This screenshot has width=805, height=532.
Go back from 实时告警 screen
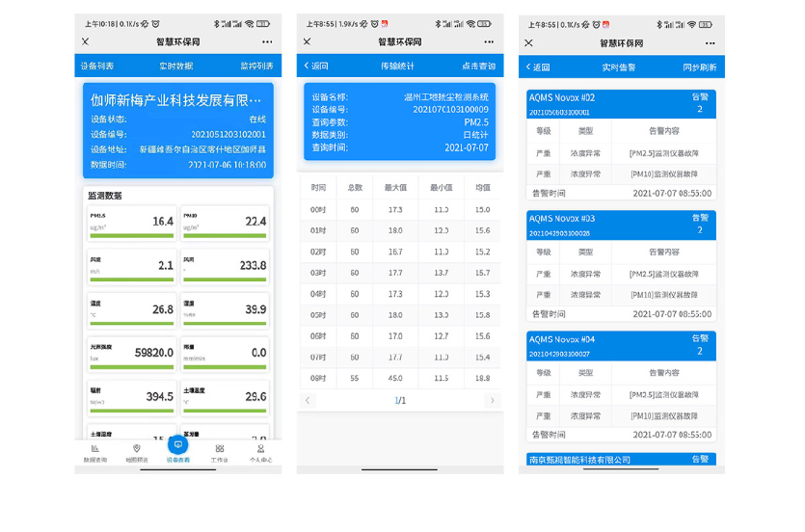point(538,67)
